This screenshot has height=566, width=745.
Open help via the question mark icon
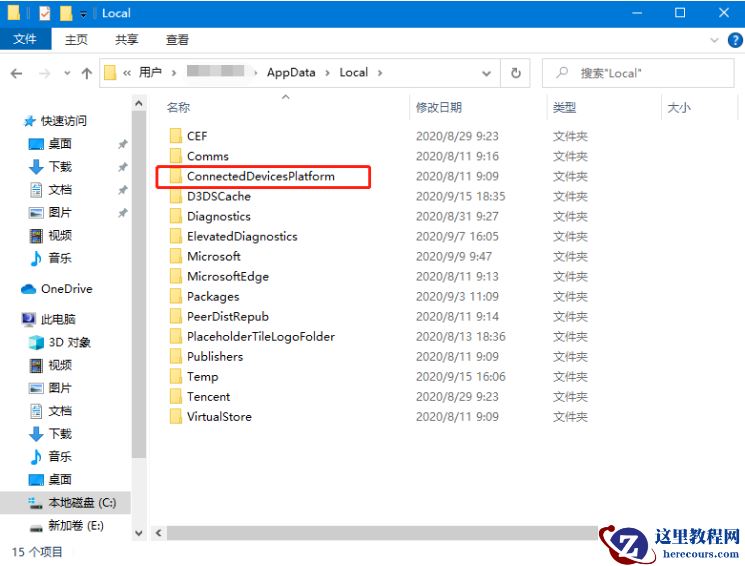pos(735,40)
